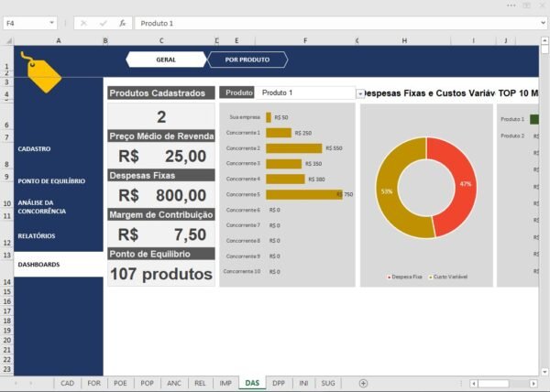This screenshot has width=550, height=392.
Task: Expand the formula bar with chevron
Action: [543, 24]
